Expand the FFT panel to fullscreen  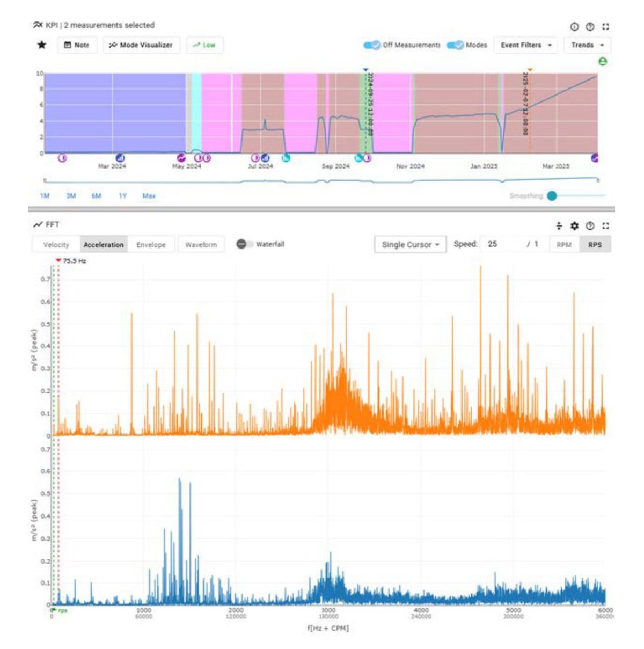point(605,226)
